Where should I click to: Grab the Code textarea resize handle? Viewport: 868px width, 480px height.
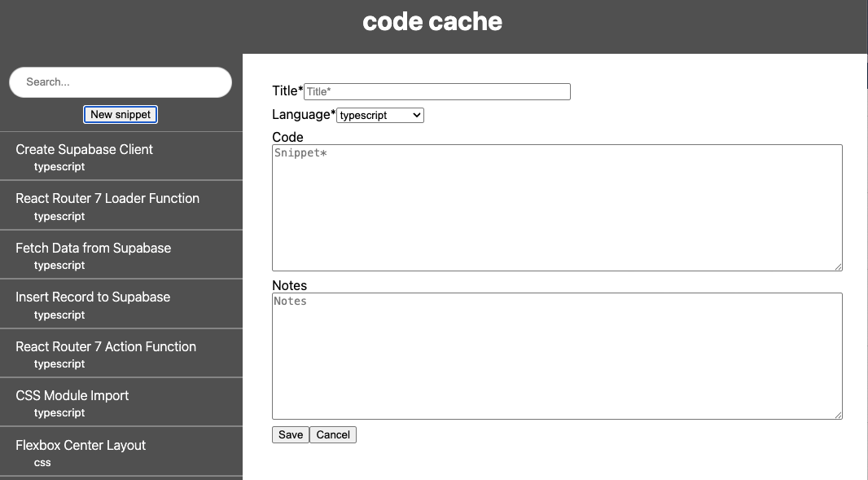pos(838,266)
